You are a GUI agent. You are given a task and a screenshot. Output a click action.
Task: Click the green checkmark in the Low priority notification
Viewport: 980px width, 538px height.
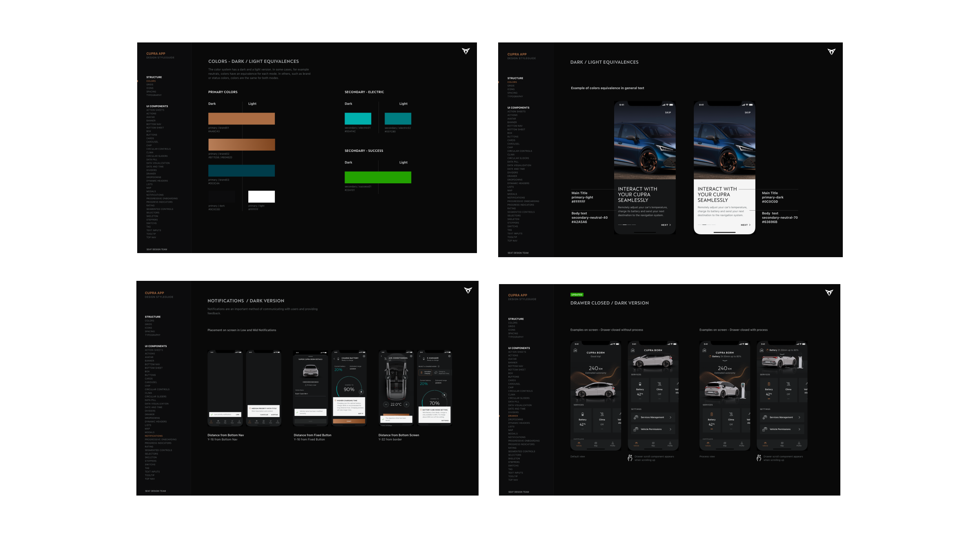212,414
